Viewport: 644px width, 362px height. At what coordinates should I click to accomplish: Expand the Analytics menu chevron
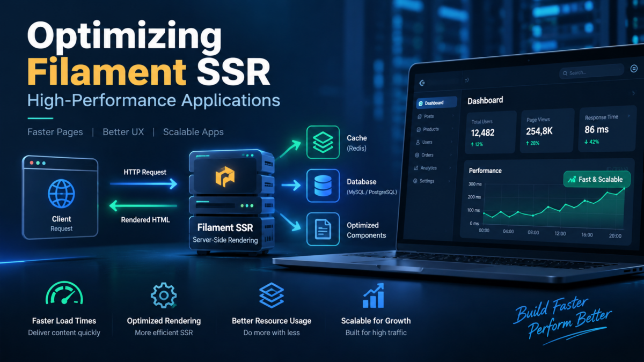tap(451, 168)
